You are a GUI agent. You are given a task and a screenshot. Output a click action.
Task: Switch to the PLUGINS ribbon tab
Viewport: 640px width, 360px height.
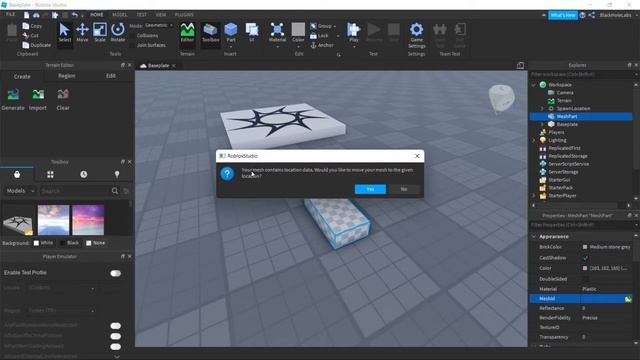pos(184,15)
